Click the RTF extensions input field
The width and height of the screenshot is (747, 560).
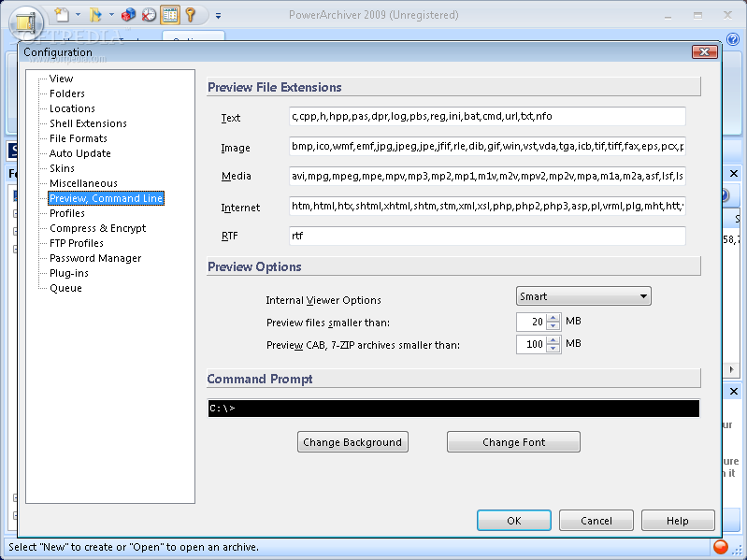coord(487,236)
